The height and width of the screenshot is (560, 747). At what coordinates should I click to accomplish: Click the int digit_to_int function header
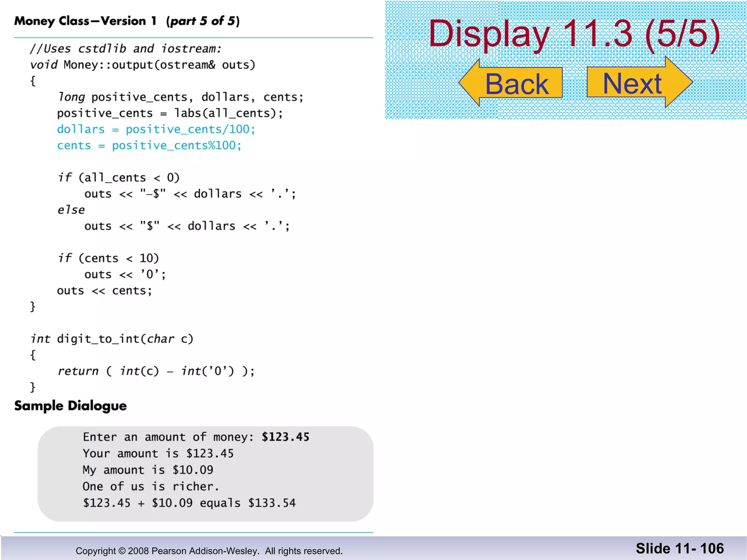point(111,339)
